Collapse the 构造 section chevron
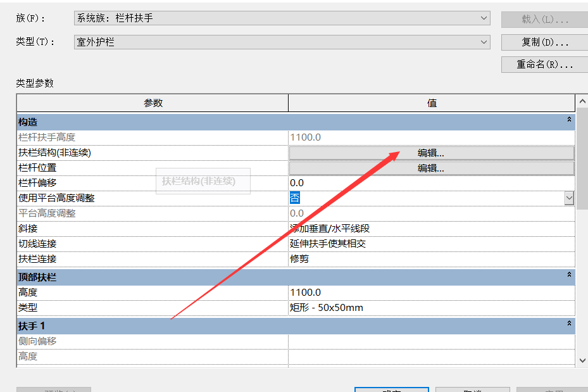Image resolution: width=588 pixels, height=392 pixels. tap(569, 120)
